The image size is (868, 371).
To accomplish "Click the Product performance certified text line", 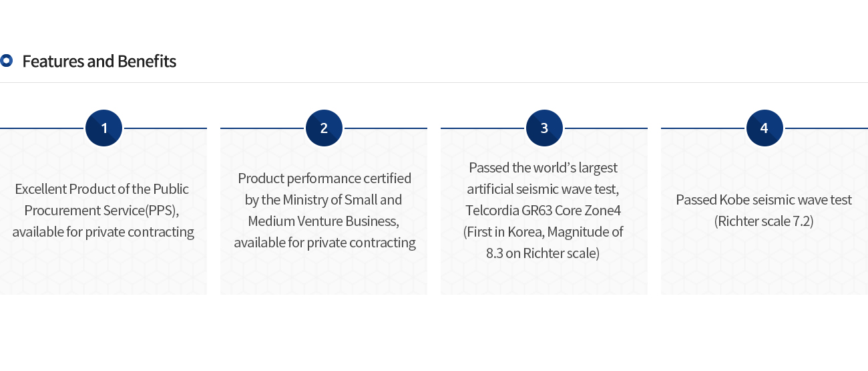I will (x=324, y=178).
